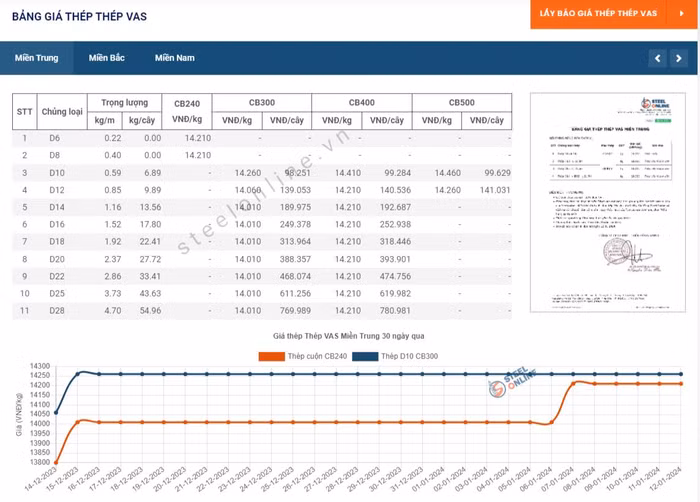Click the last blue data point at 12-01-2024

681,374
